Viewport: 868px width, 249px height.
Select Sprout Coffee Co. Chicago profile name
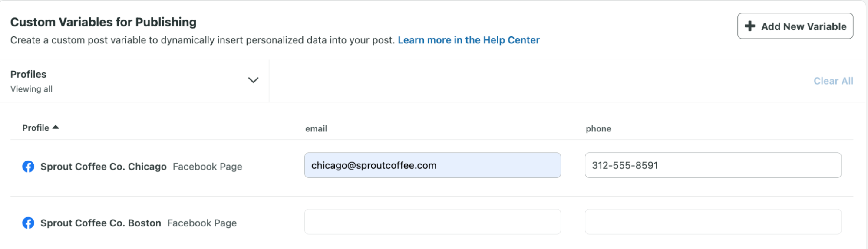(103, 167)
